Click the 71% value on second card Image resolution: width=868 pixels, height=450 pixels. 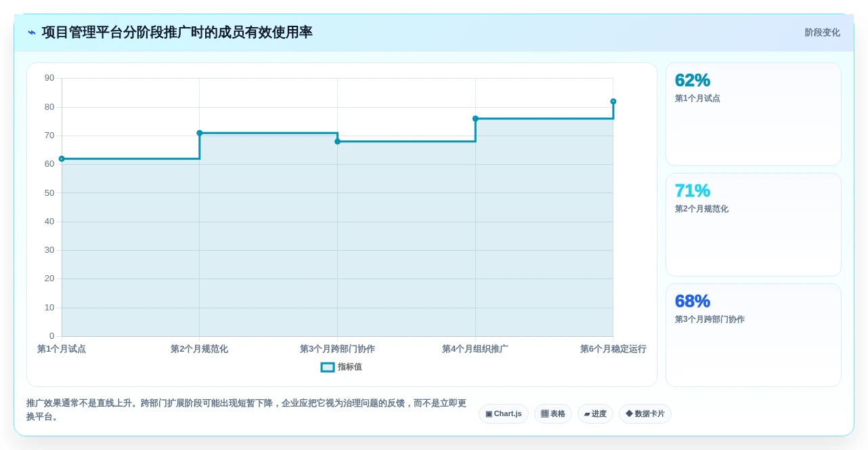coord(693,190)
